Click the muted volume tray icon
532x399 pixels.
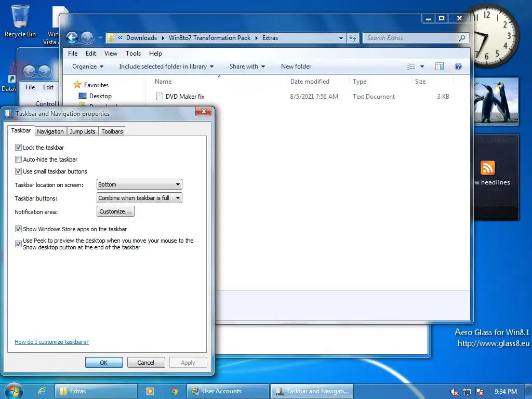pos(454,392)
